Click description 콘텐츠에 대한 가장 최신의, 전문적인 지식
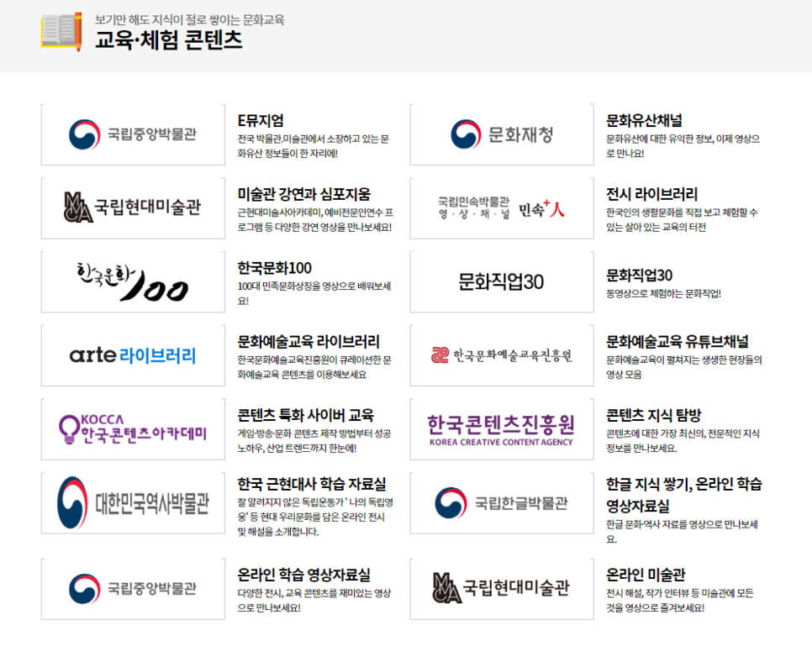Image resolution: width=812 pixels, height=646 pixels. (x=683, y=440)
